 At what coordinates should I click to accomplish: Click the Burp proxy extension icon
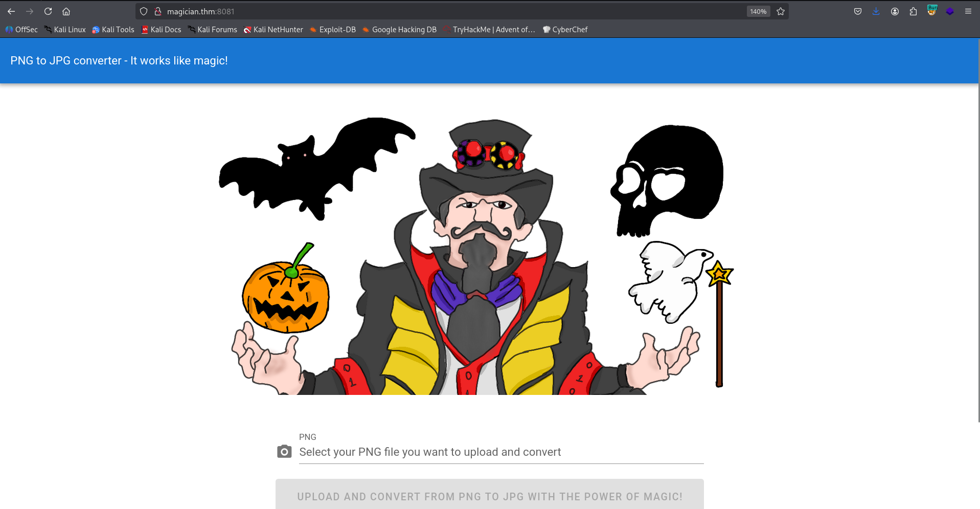pyautogui.click(x=932, y=11)
